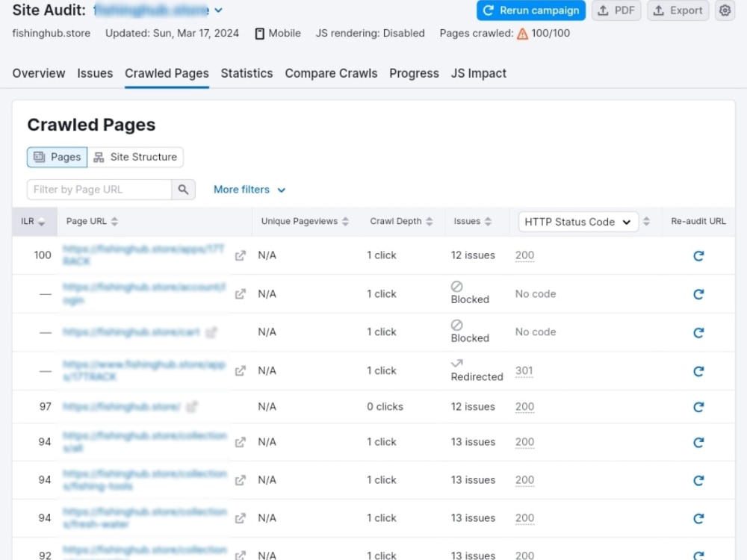Open the Compare Crawls tab
Screen dimensions: 747x560
point(331,73)
